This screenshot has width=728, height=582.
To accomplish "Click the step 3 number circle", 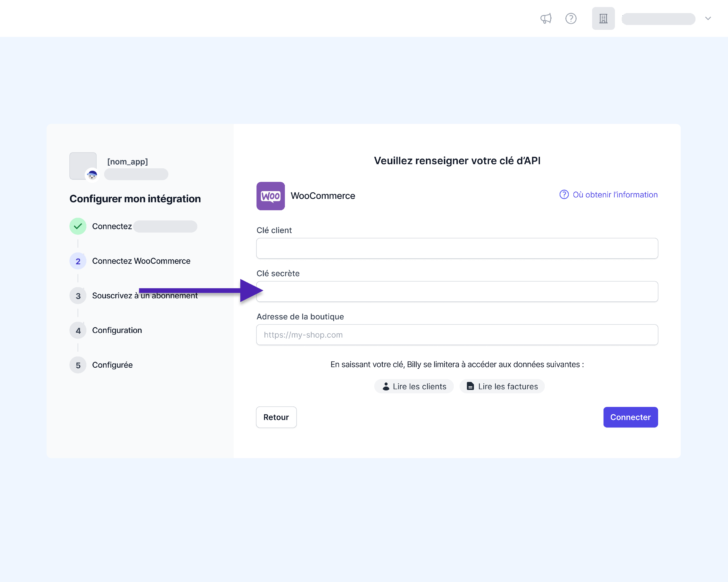I will pos(78,296).
